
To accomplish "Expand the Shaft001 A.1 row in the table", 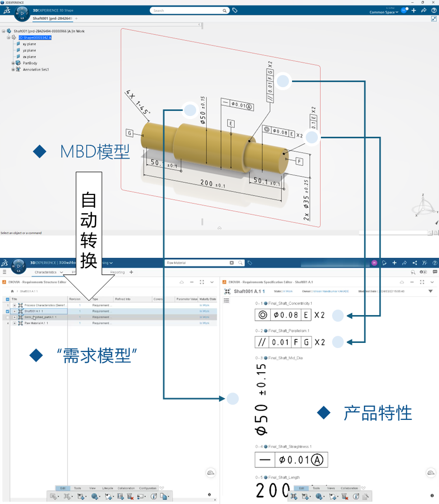I will click(x=15, y=312).
